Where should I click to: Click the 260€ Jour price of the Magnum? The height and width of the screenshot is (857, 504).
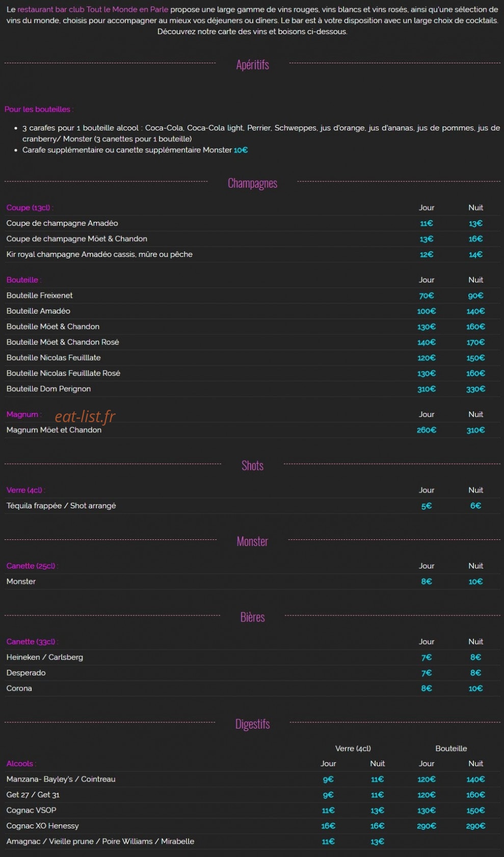427,430
